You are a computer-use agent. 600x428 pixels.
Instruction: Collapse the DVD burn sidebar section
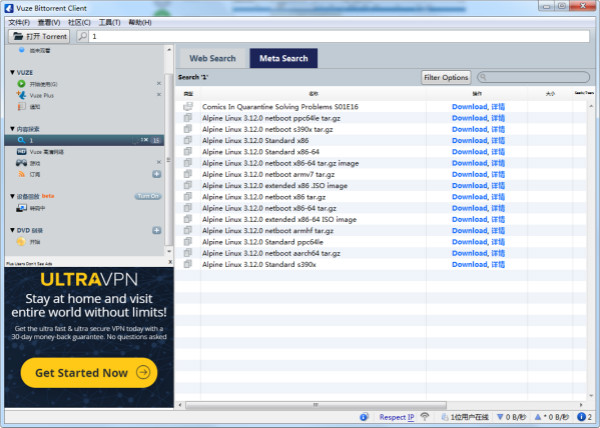click(x=10, y=230)
